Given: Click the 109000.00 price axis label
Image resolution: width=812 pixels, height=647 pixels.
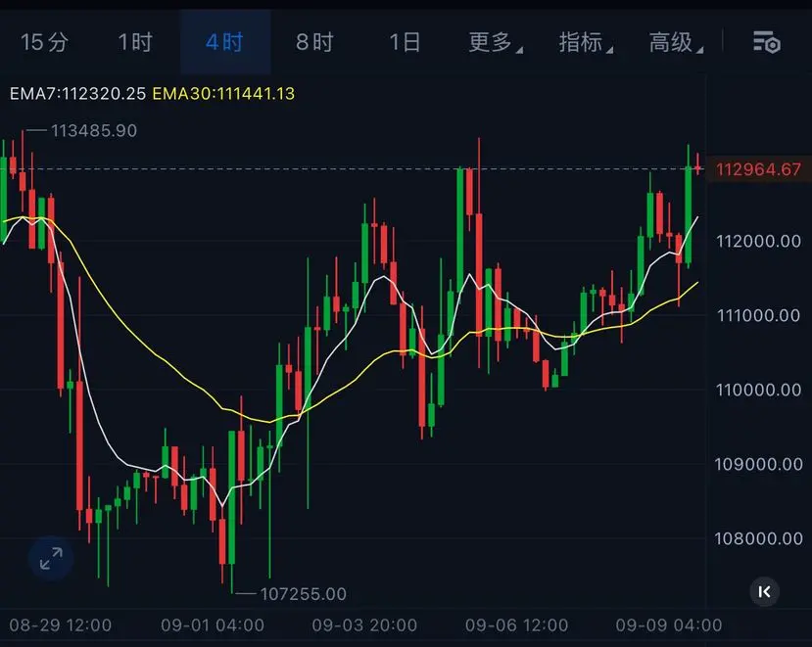Looking at the screenshot, I should (x=758, y=464).
